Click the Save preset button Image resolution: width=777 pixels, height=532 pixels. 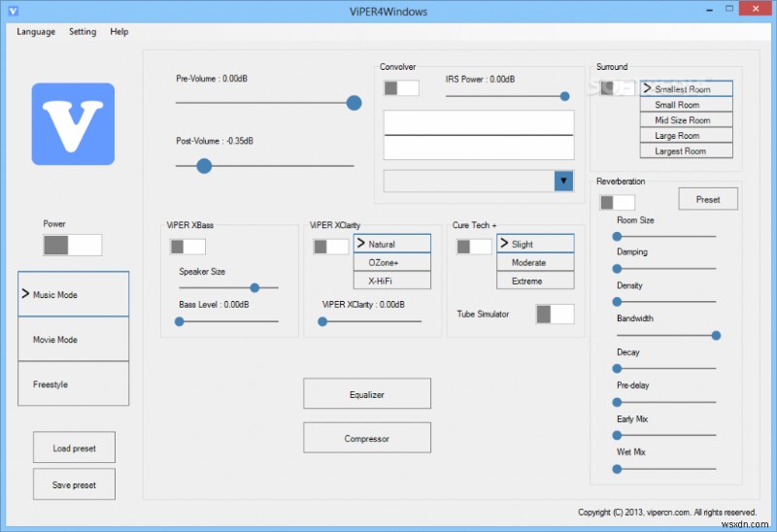75,484
